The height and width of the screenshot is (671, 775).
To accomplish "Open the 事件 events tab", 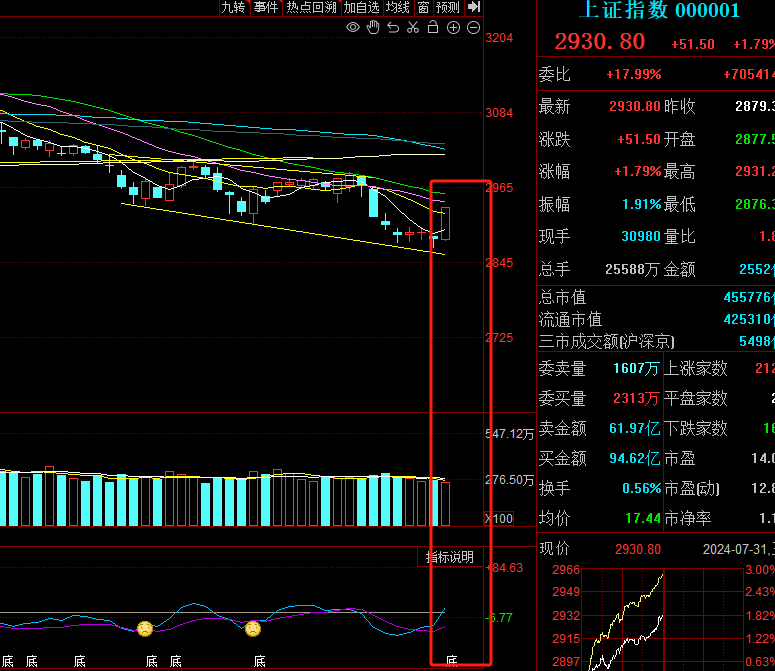I will pos(265,7).
